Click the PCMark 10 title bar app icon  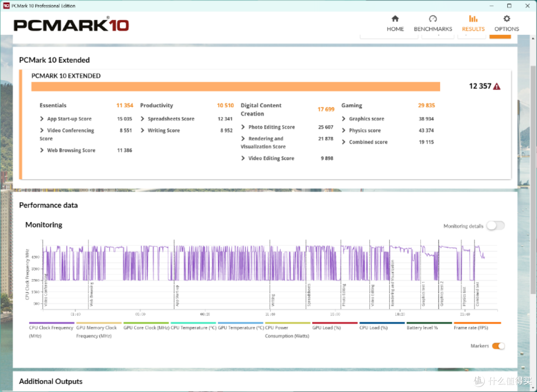tap(6, 5)
